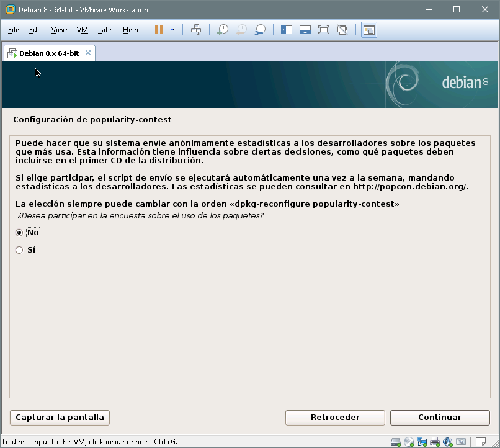The image size is (500, 448).
Task: Click the printer status icon
Action: (435, 442)
